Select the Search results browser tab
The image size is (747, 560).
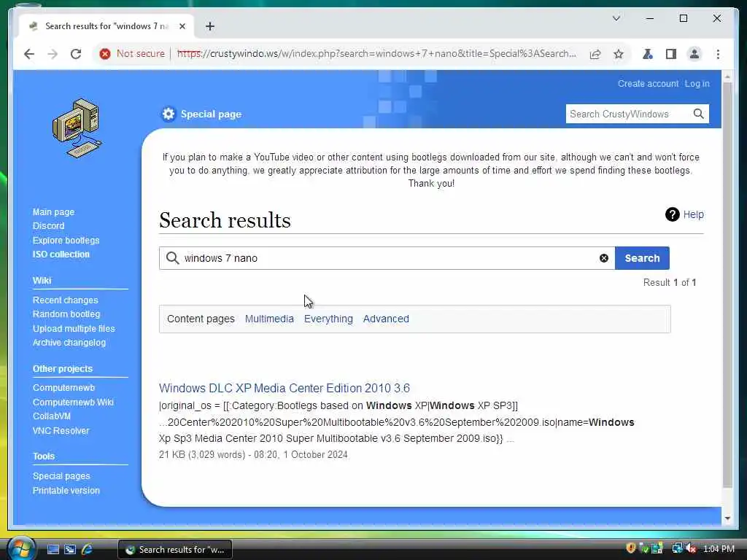coord(106,26)
